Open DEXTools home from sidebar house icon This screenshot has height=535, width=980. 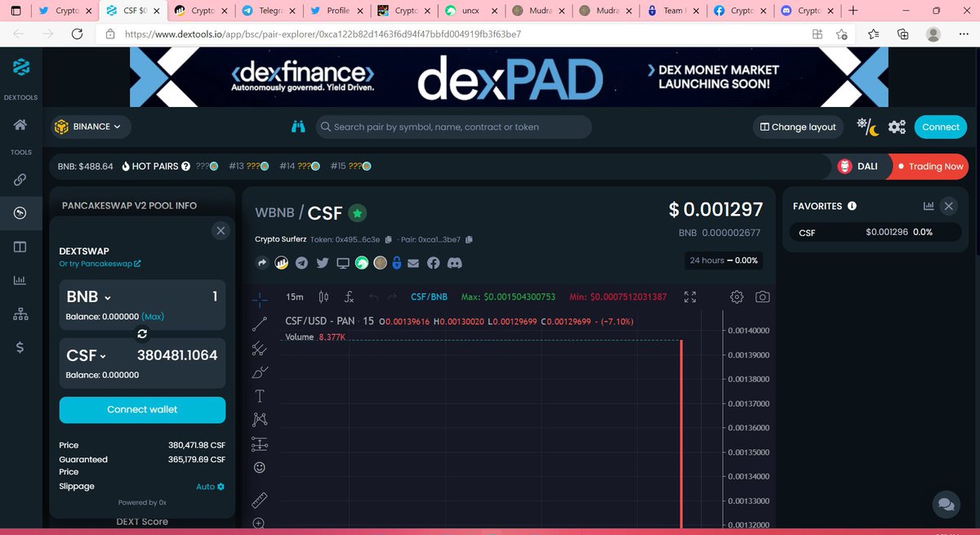point(20,125)
